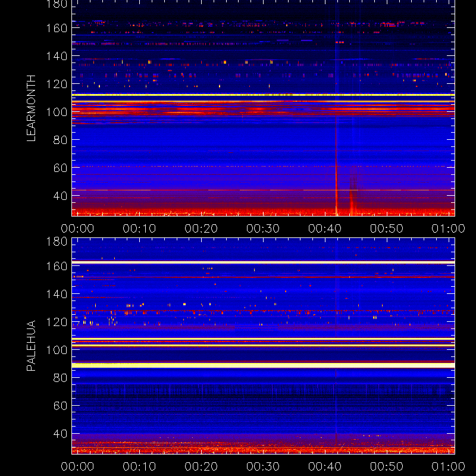Click the 01:00 time label under Learmonth plot
Image resolution: width=476 pixels, height=476 pixels.
(x=449, y=228)
